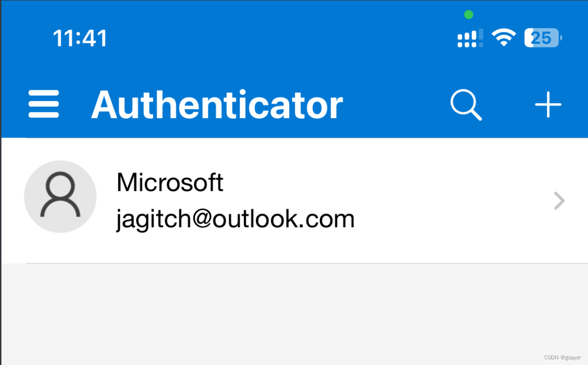
Task: Tap the battery indicator showing 25
Action: pyautogui.click(x=543, y=38)
